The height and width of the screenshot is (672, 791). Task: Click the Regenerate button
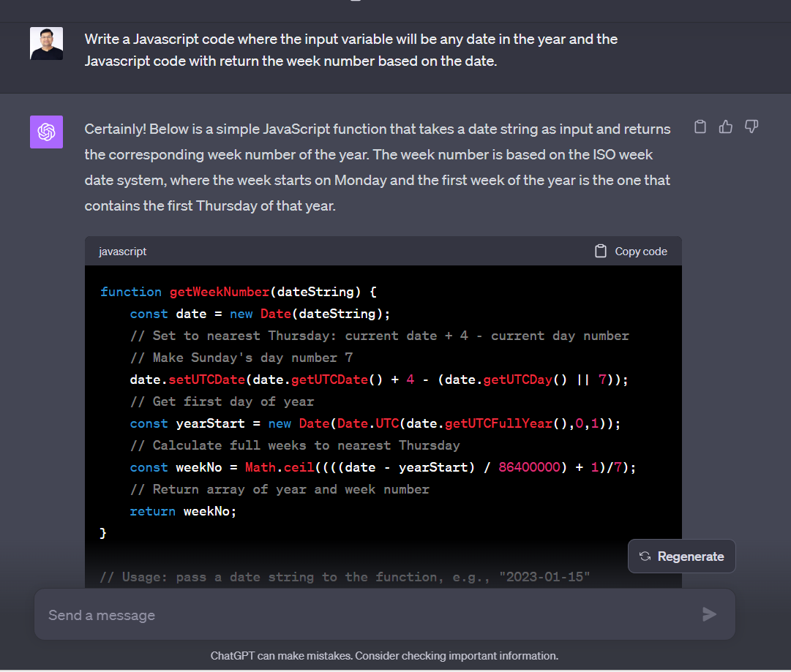click(681, 556)
